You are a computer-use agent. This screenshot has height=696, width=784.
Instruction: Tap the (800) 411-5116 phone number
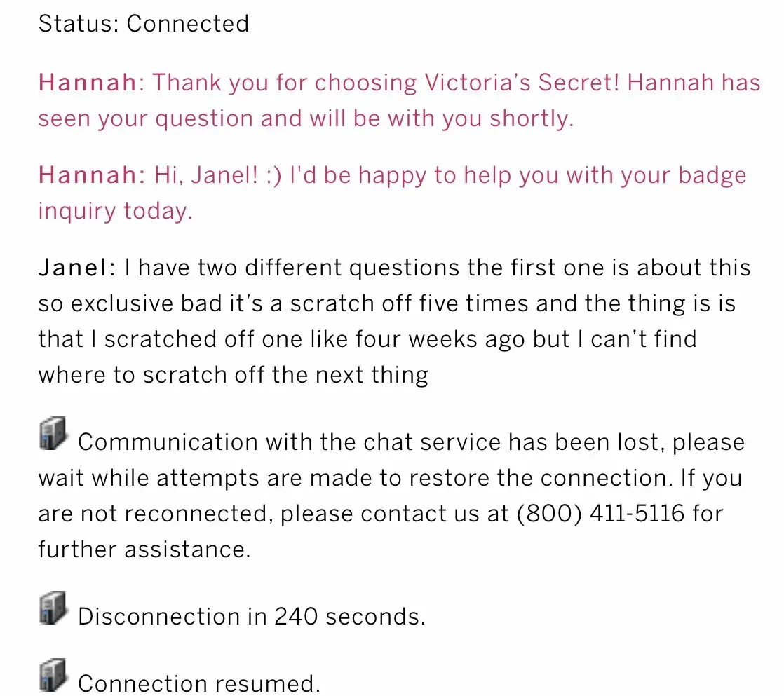(600, 514)
